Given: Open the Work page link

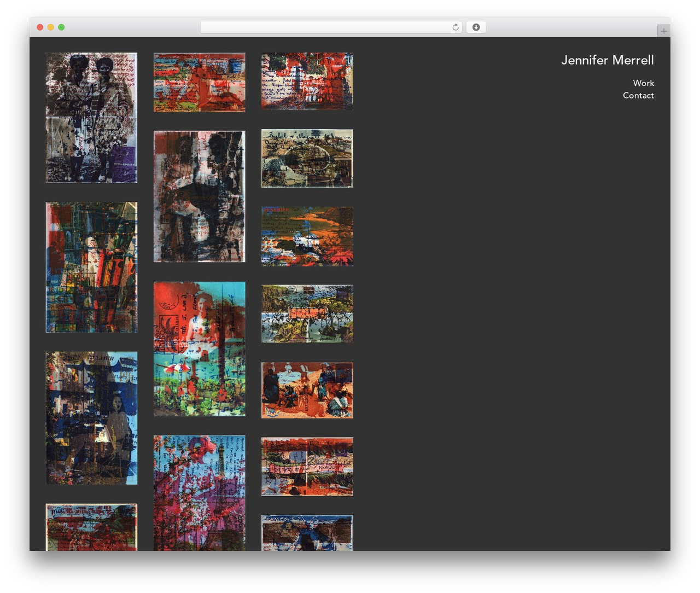Looking at the screenshot, I should pyautogui.click(x=643, y=83).
